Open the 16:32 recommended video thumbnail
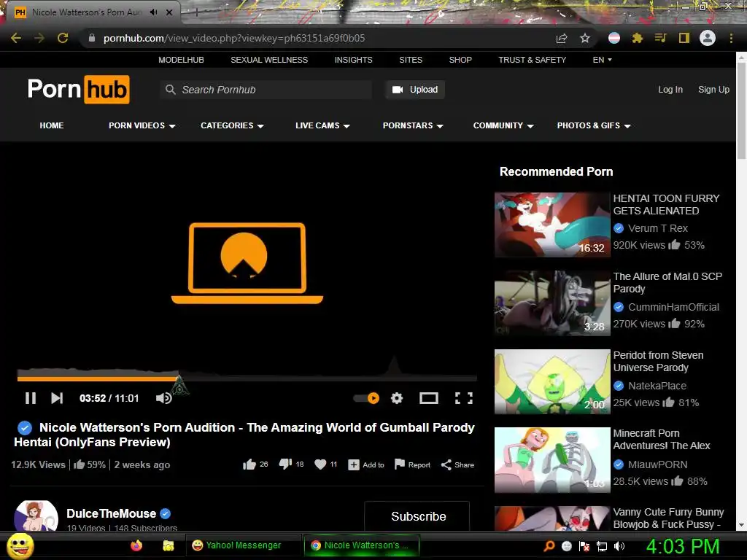 click(552, 225)
